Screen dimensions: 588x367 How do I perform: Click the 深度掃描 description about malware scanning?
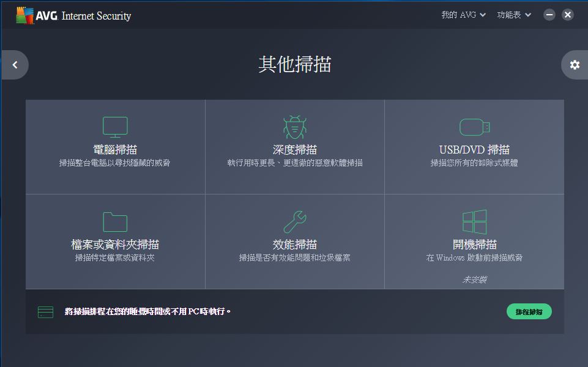[x=294, y=163]
